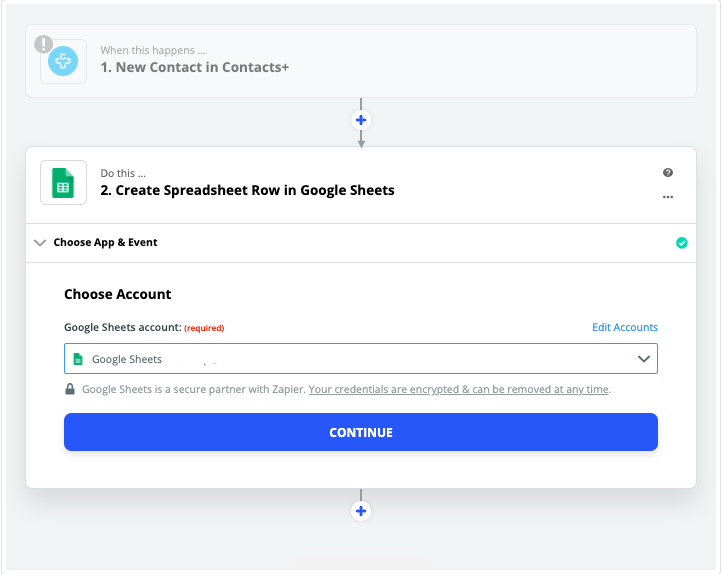
Task: Collapse the Choose App & Event chevron
Action: pyautogui.click(x=40, y=242)
